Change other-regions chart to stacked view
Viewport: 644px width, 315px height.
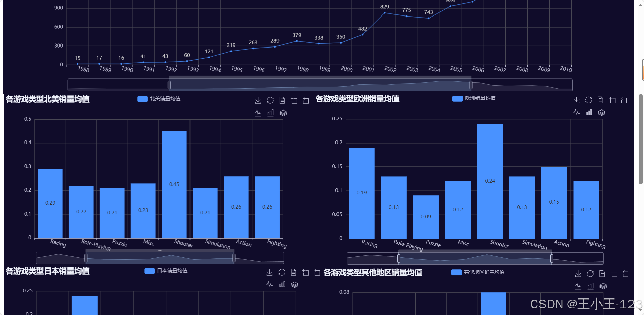603,286
